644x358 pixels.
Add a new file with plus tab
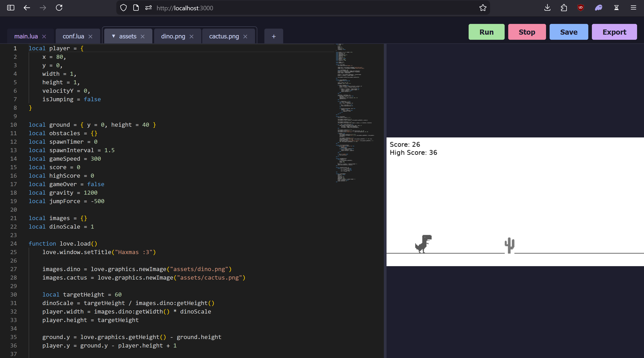tap(274, 36)
